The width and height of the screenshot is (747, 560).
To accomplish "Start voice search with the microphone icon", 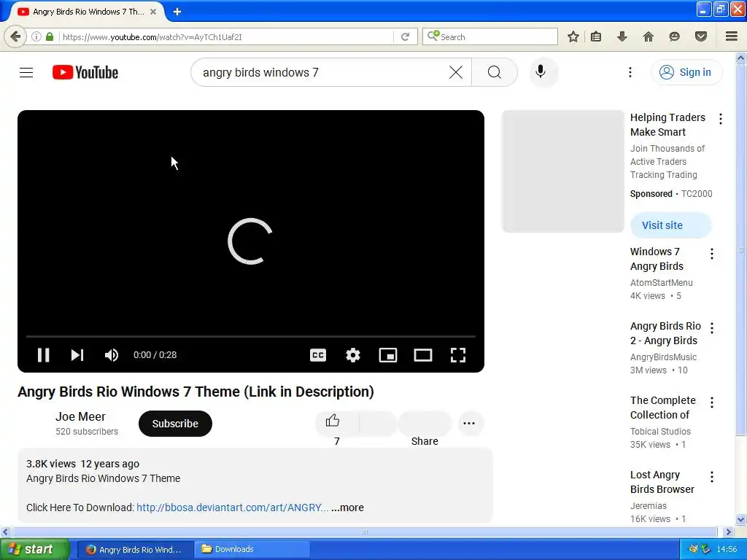I will [541, 72].
